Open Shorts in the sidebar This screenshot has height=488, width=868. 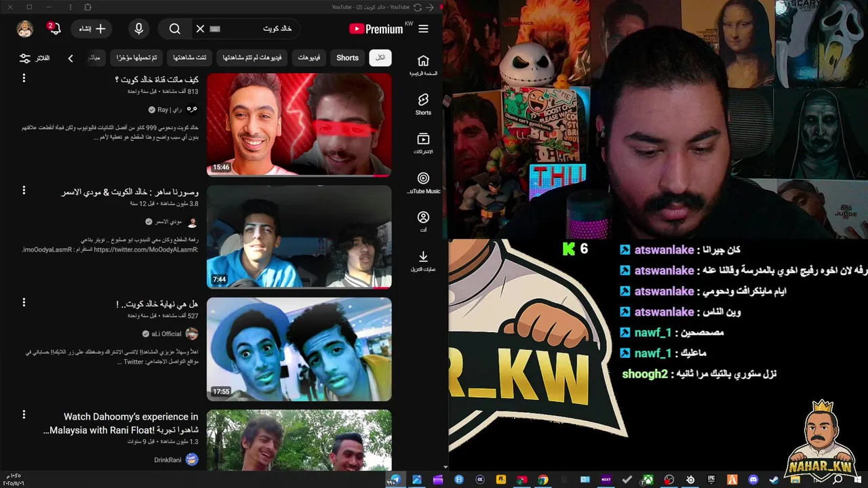(423, 104)
